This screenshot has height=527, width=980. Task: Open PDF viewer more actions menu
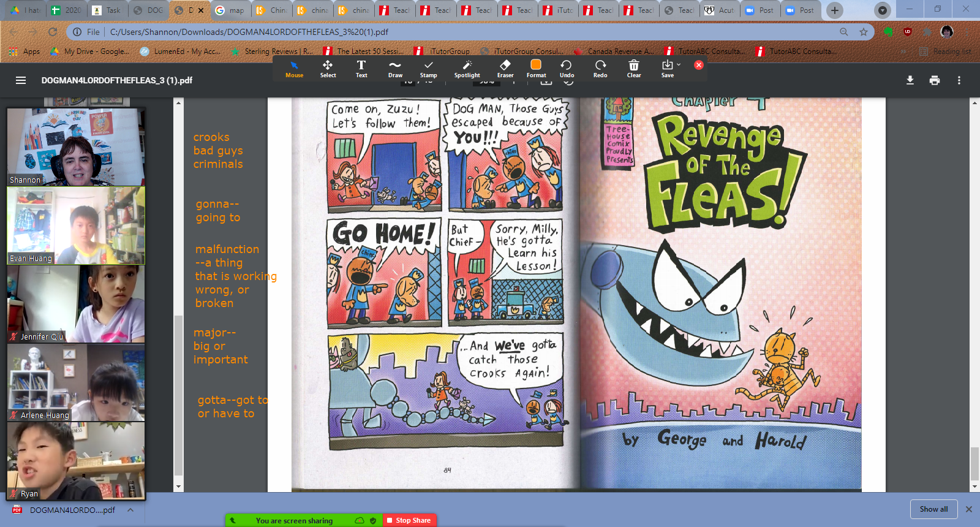pos(959,80)
